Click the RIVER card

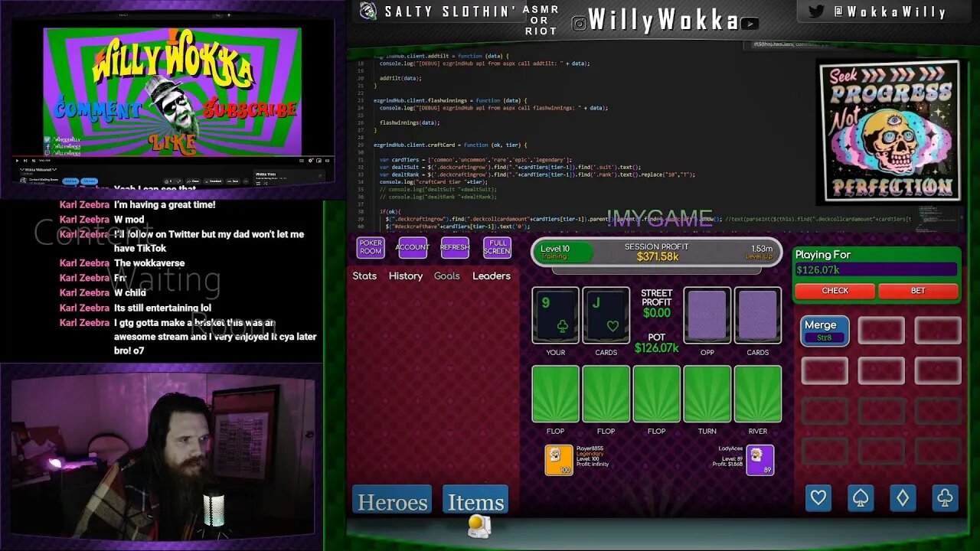pos(758,394)
